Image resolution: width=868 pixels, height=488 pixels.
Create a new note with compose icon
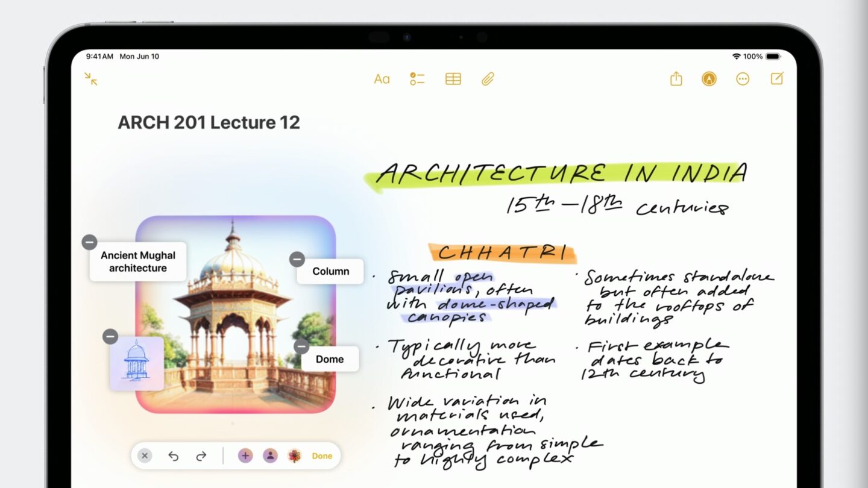pyautogui.click(x=777, y=79)
